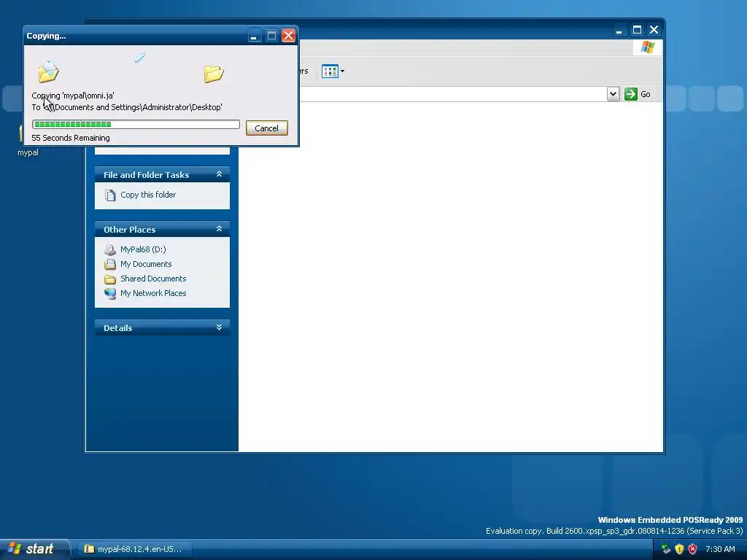This screenshot has height=560, width=747.
Task: Switch to mypal-68.12.4.en-US taskbar button
Action: coord(135,549)
